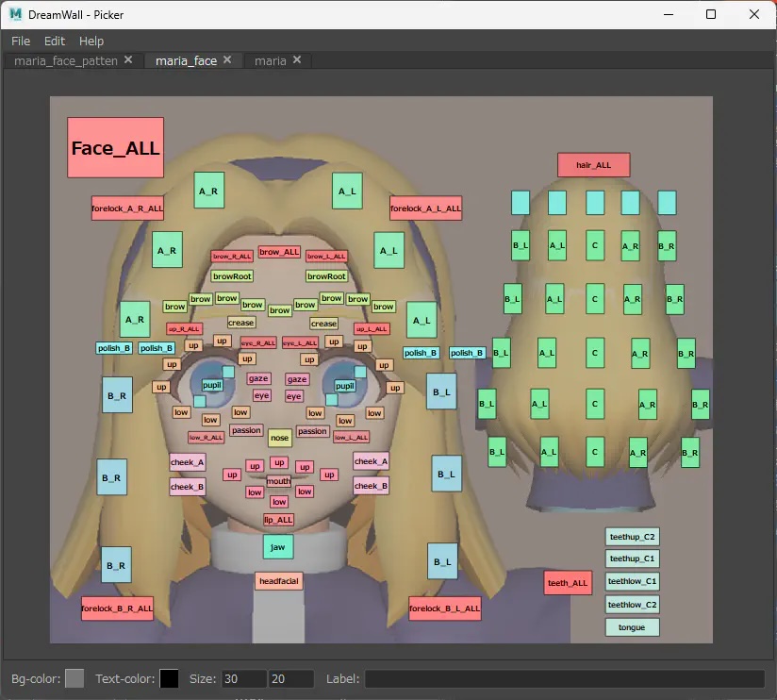Open the Bg-color swatch
The image size is (777, 700).
pyautogui.click(x=74, y=678)
